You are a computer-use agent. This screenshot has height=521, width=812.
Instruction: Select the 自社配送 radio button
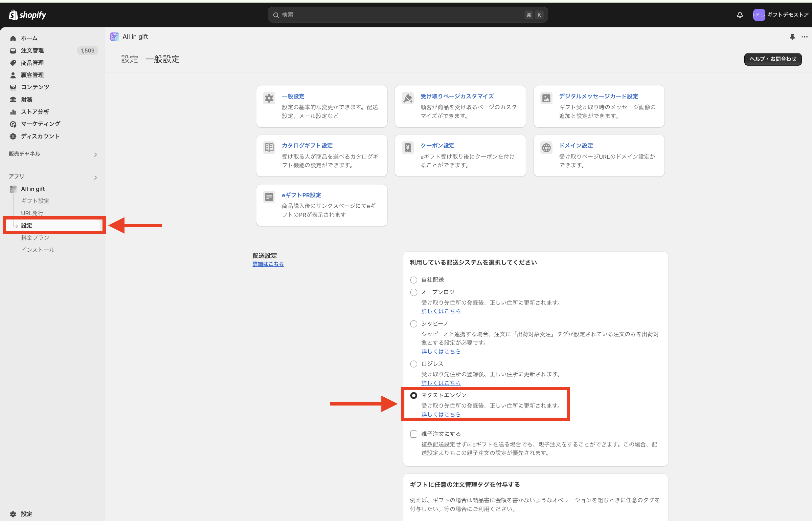click(x=414, y=280)
